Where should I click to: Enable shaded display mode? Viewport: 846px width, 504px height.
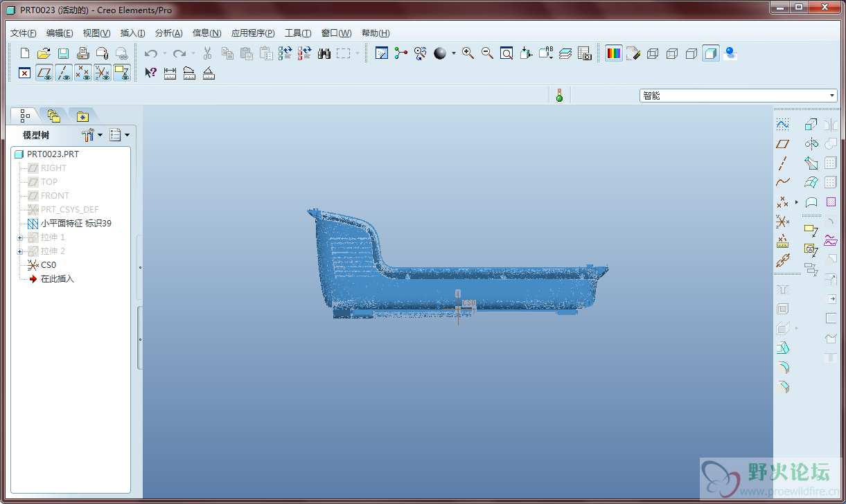(x=710, y=53)
